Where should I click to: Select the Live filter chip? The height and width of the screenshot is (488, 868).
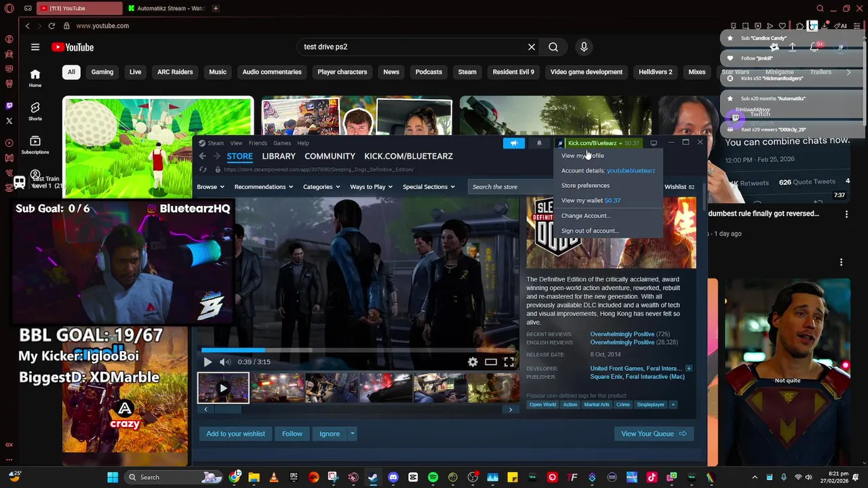[x=136, y=72]
